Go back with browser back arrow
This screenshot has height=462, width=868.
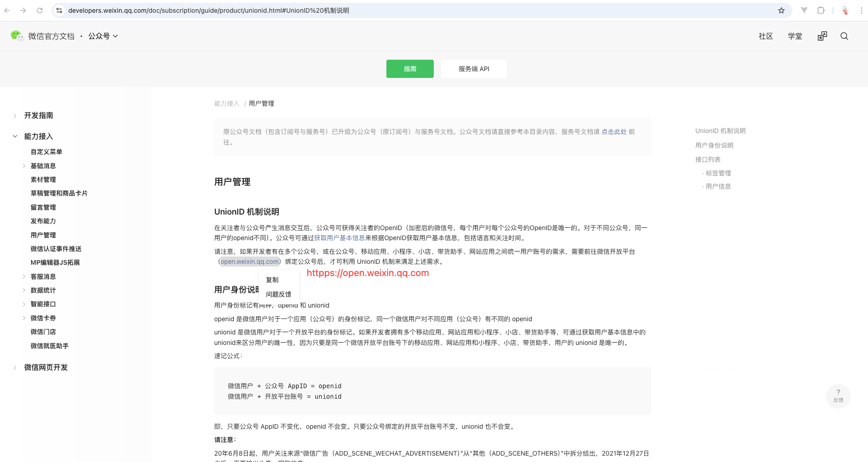click(7, 10)
